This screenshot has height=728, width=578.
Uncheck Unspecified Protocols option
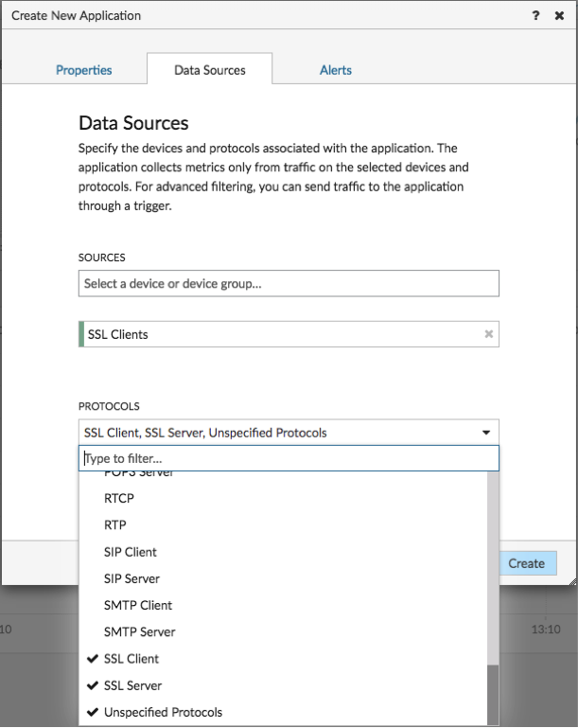[x=283, y=712]
